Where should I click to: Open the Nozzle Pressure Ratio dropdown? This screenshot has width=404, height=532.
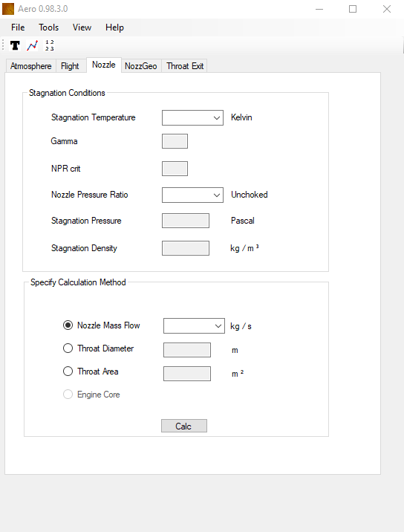click(192, 195)
